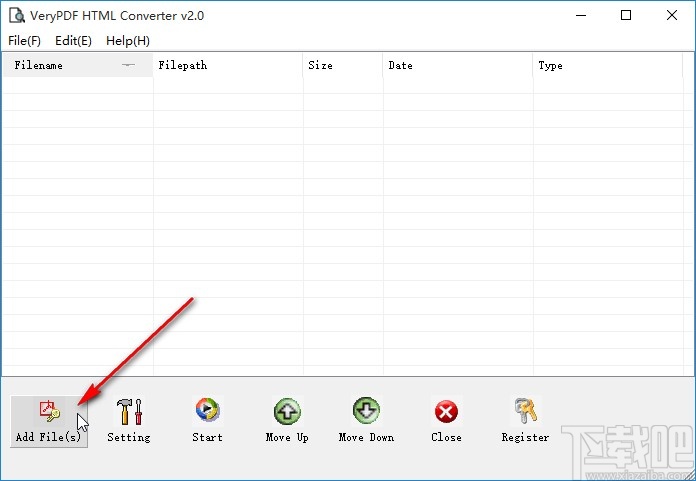Open Setting with the hammer icon

pyautogui.click(x=129, y=421)
